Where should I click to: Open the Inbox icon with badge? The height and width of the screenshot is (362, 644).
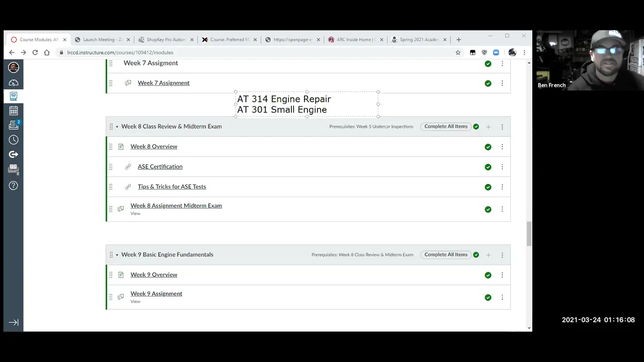point(14,125)
